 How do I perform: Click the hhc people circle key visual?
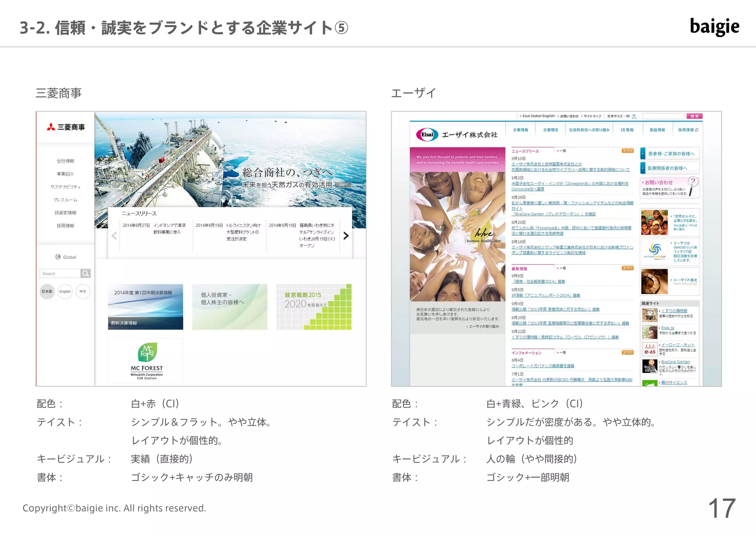(457, 236)
